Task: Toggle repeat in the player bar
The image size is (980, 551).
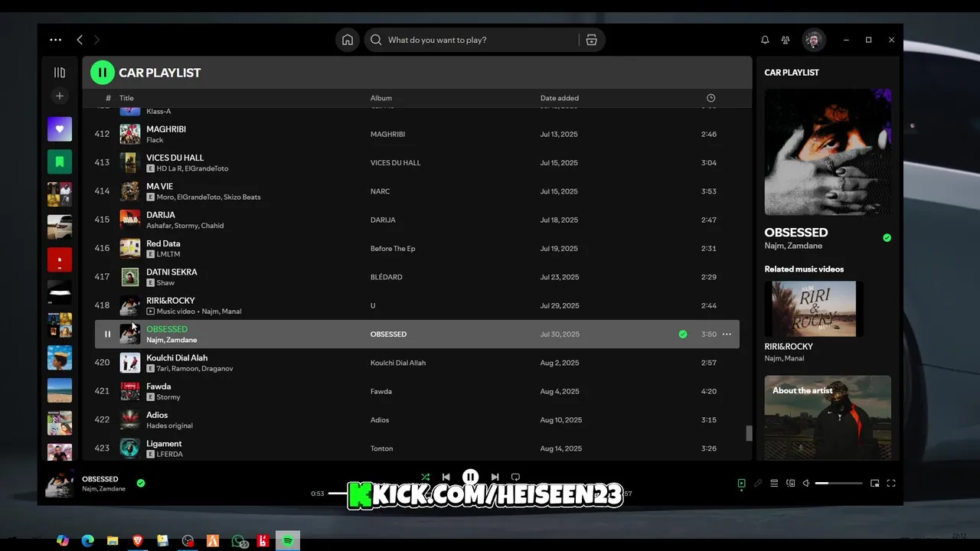Action: click(515, 477)
